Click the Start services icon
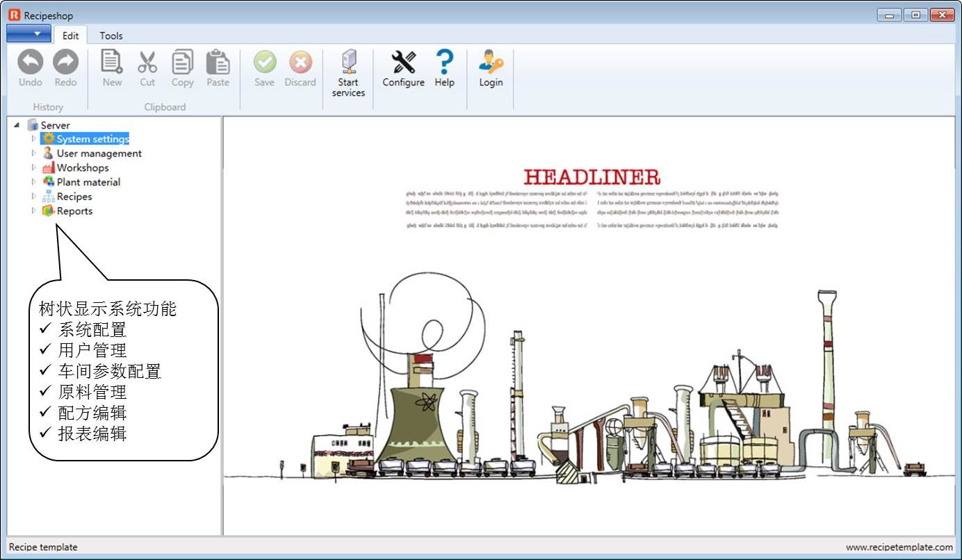Image resolution: width=962 pixels, height=560 pixels. [x=348, y=63]
